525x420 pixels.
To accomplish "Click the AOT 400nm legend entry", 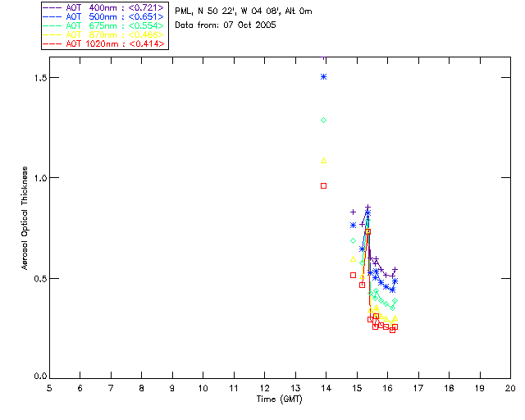I will pyautogui.click(x=103, y=7).
